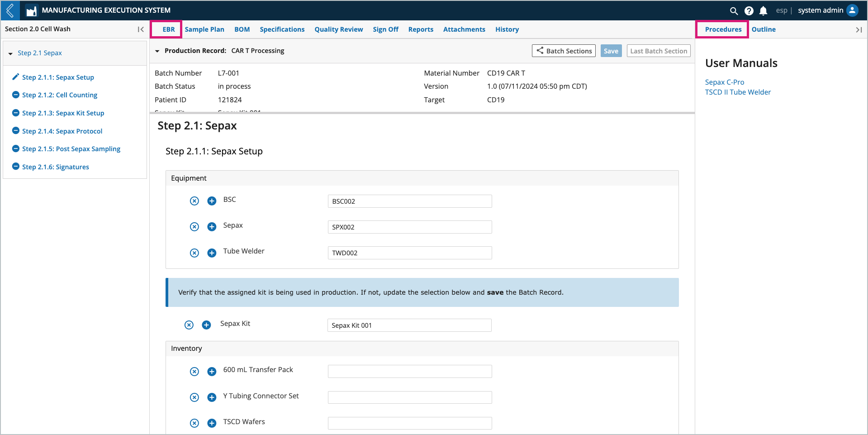The width and height of the screenshot is (868, 435).
Task: Add another Sepax equipment entry
Action: point(212,227)
